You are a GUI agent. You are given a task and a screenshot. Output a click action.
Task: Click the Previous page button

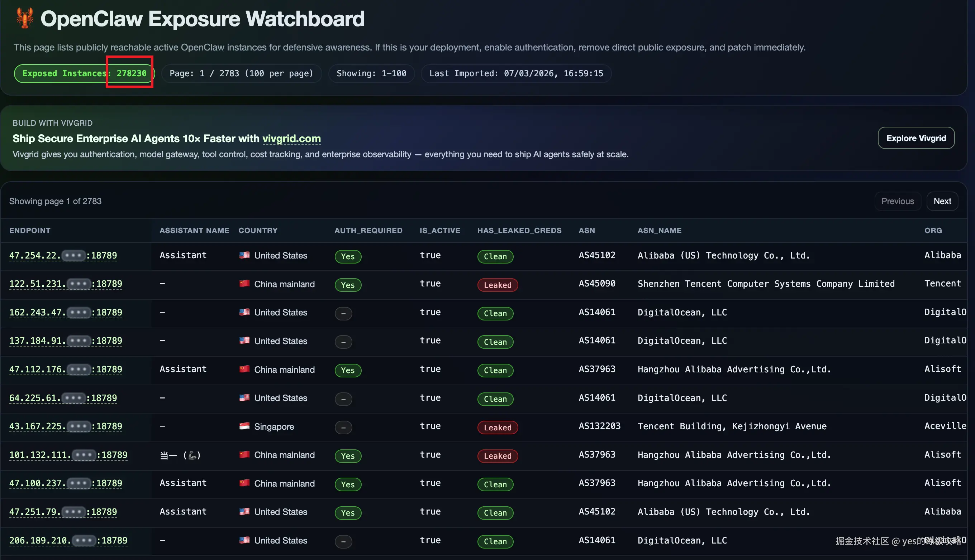897,201
